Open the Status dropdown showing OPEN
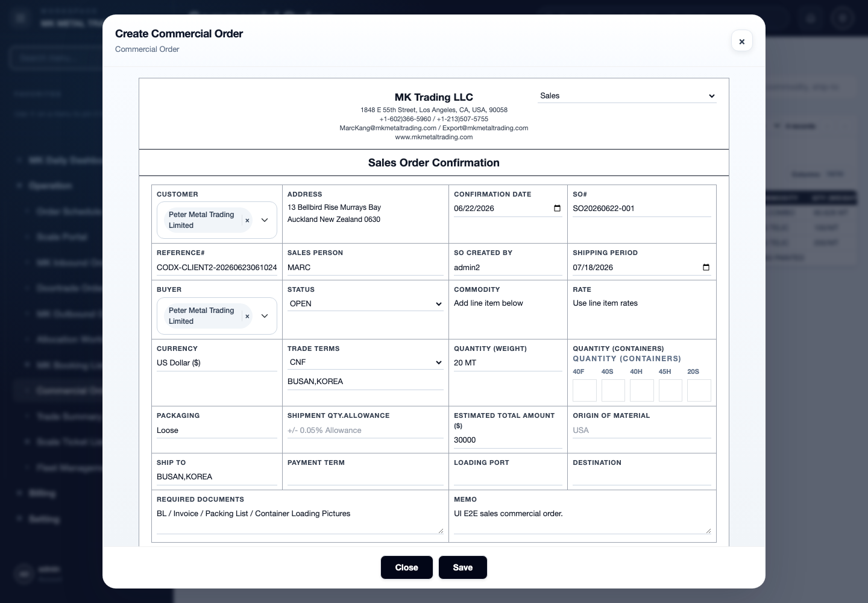The height and width of the screenshot is (603, 868). [x=365, y=304]
